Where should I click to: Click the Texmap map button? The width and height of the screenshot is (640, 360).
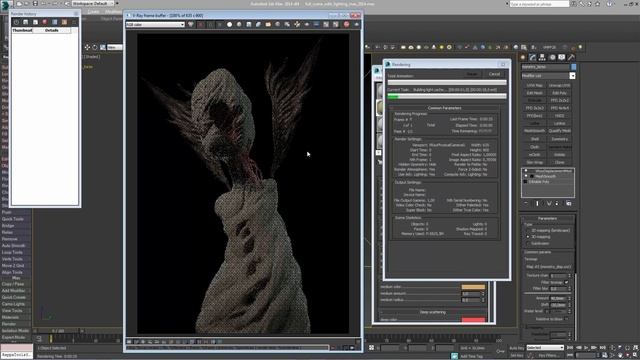click(x=548, y=267)
